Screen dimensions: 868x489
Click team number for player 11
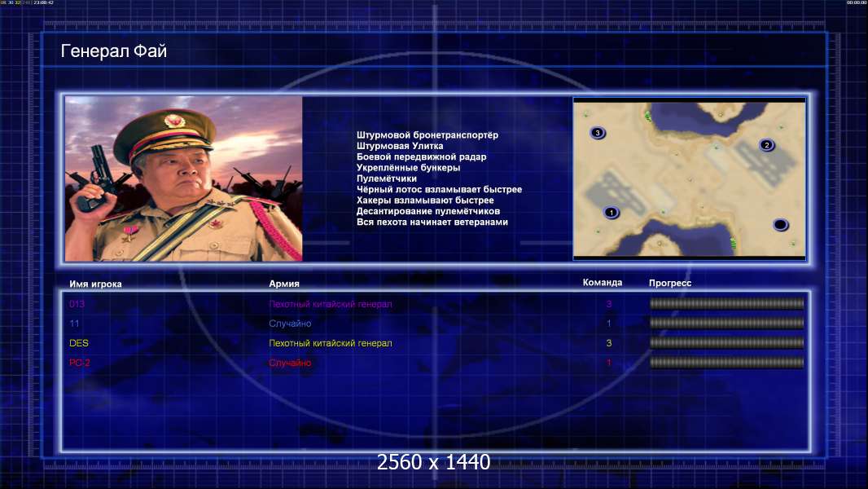[x=608, y=324]
